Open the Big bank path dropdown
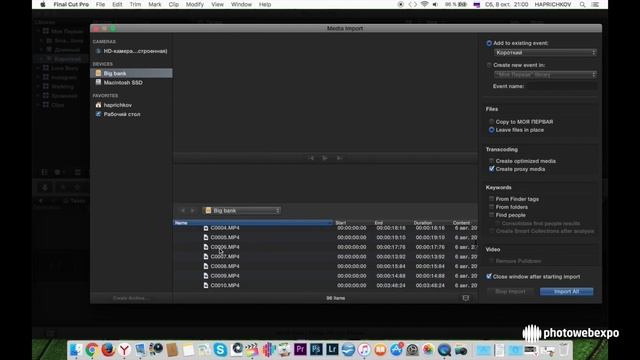Viewport: 640px width, 360px height. pos(242,211)
